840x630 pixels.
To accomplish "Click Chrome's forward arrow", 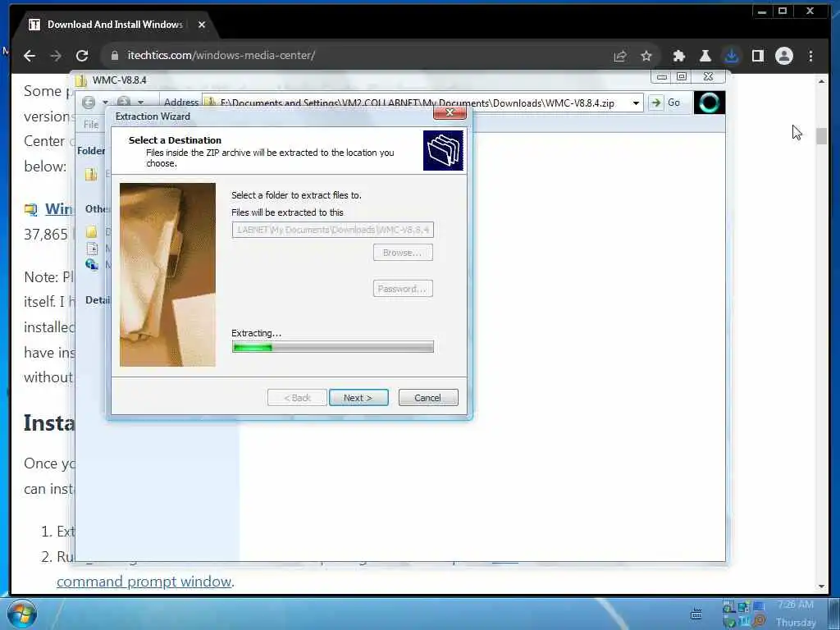I will (56, 56).
